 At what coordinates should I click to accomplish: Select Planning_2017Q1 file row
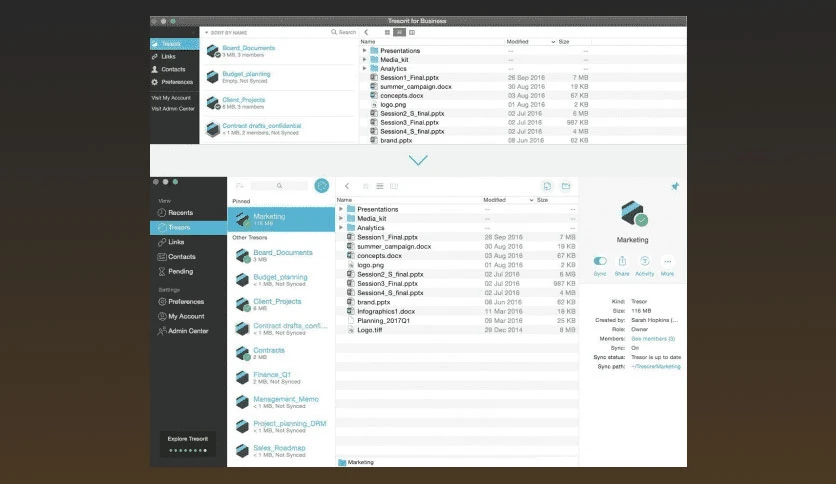coord(457,320)
